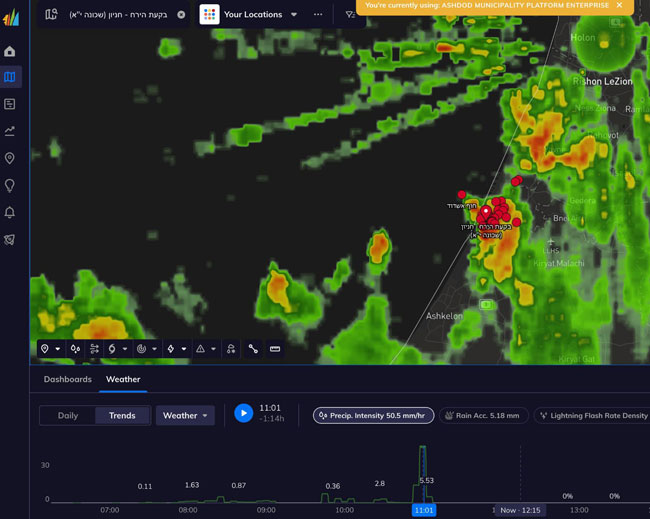Open the bell notifications icon in sidebar

pyautogui.click(x=10, y=213)
